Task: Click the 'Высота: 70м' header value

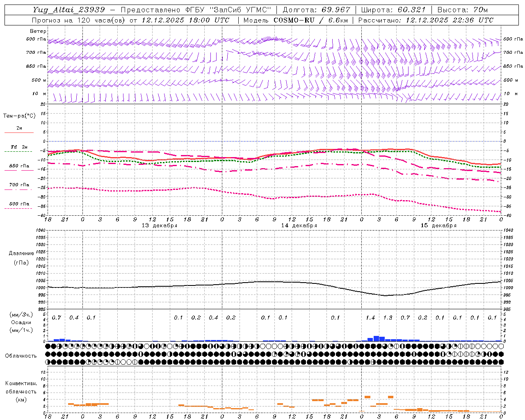Action: click(x=462, y=10)
